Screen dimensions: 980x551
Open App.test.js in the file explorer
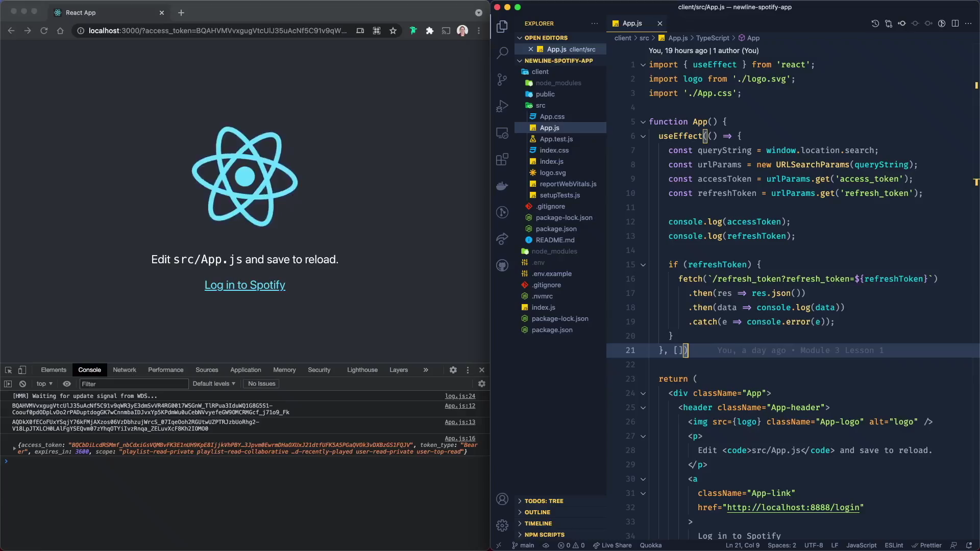[556, 139]
